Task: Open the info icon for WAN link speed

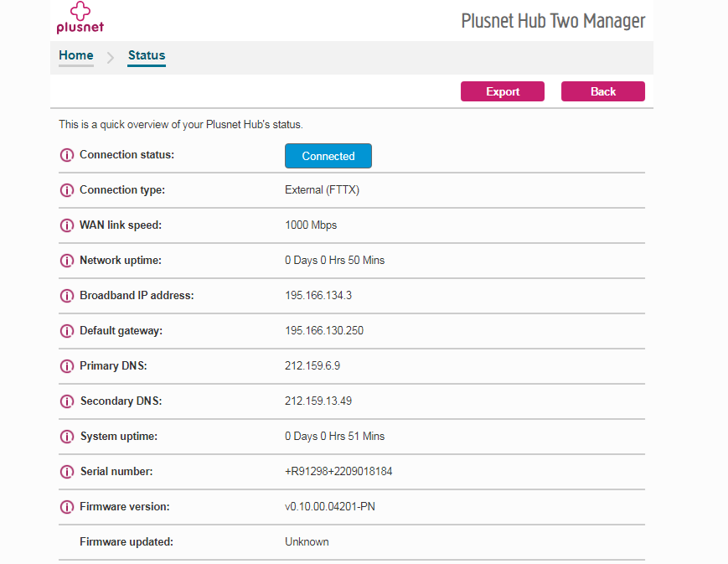Action: click(67, 225)
